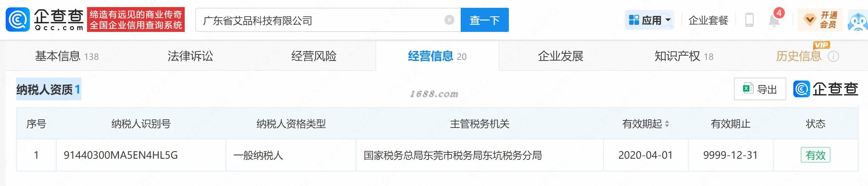The height and width of the screenshot is (186, 868).
Task: Open the mobile phone app icon
Action: (x=749, y=20)
